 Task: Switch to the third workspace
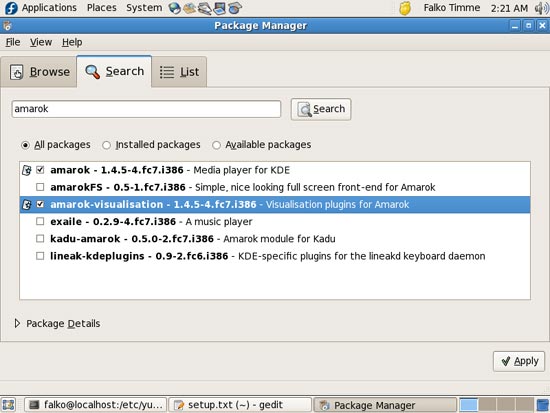505,405
